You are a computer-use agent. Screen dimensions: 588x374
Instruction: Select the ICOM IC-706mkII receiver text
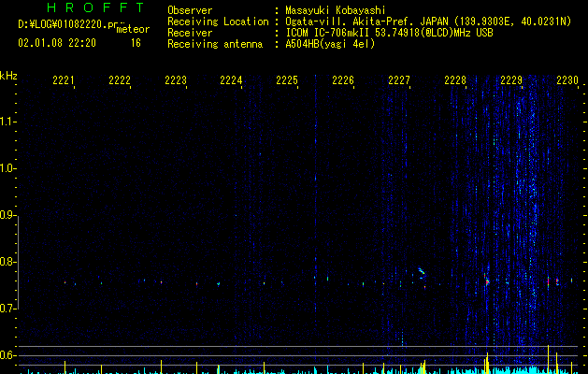389,33
